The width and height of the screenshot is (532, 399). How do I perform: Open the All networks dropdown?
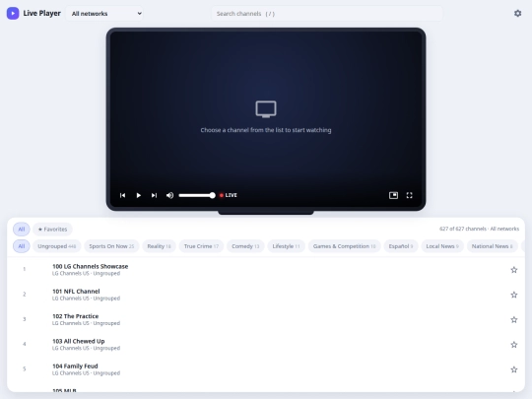coord(104,14)
